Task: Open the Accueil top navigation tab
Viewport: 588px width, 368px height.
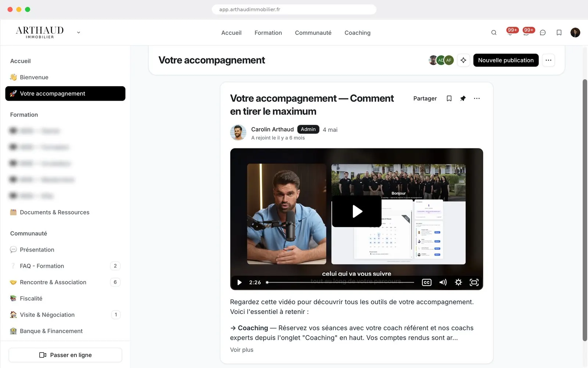Action: [x=231, y=33]
